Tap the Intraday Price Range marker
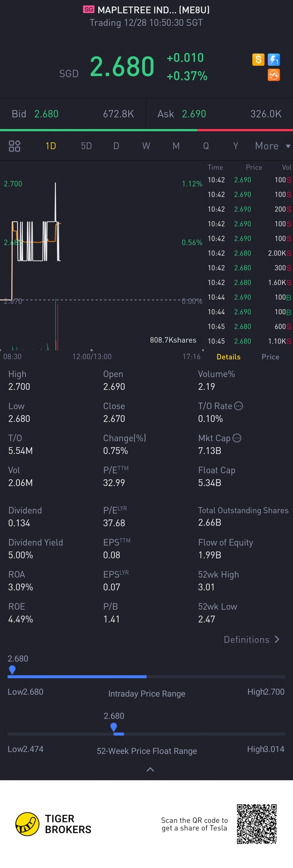Viewport: 293px width, 868px height. coord(12,669)
